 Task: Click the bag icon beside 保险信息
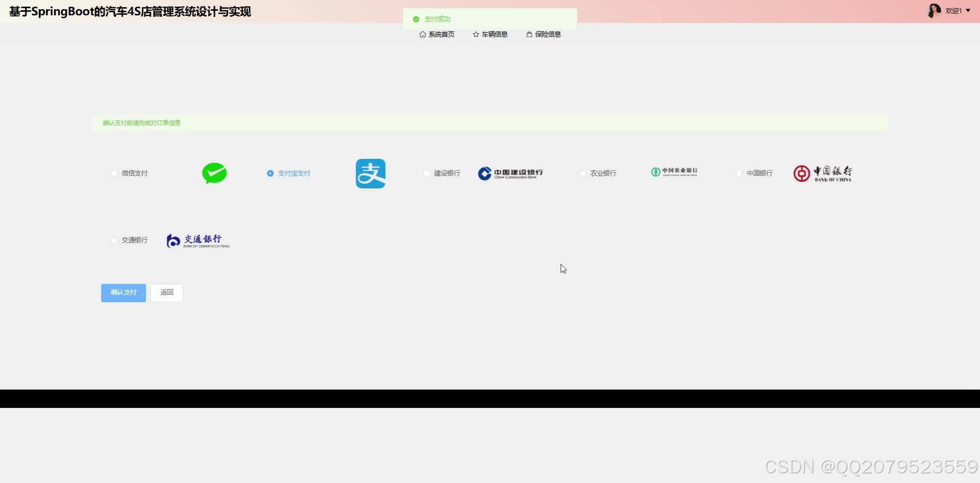pyautogui.click(x=529, y=34)
